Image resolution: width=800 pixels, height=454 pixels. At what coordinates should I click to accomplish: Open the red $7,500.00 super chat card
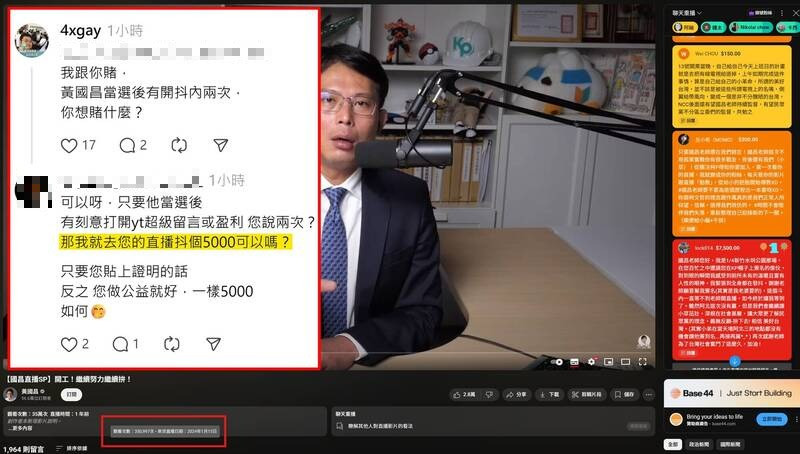tap(731, 298)
